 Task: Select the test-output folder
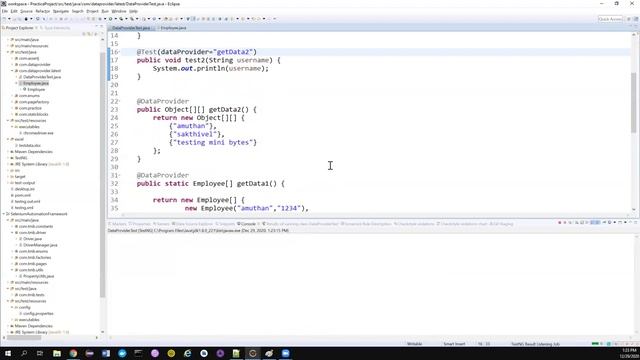[24, 183]
